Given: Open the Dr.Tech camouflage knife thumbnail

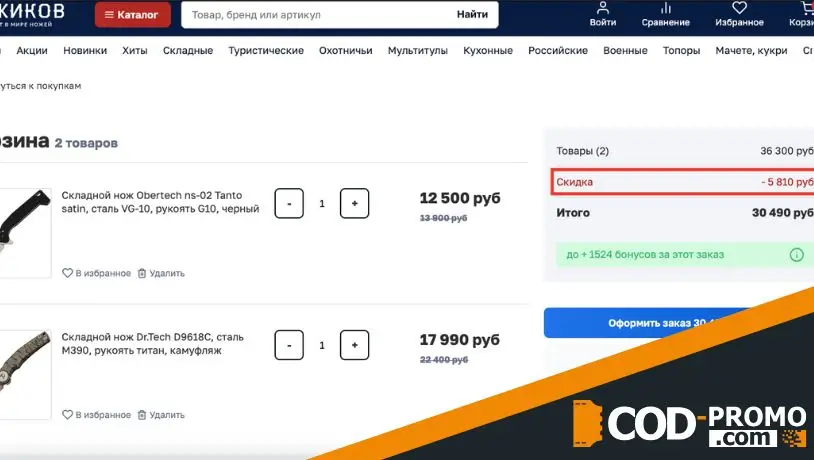Looking at the screenshot, I should [25, 374].
